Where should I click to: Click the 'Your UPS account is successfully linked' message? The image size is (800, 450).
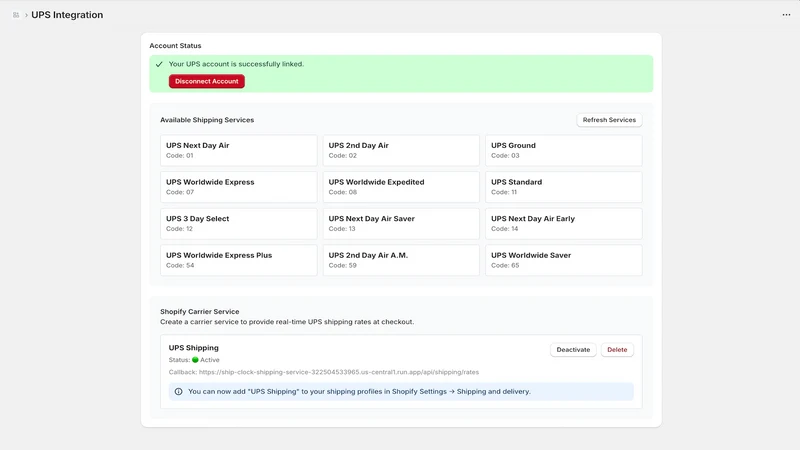[x=236, y=64]
